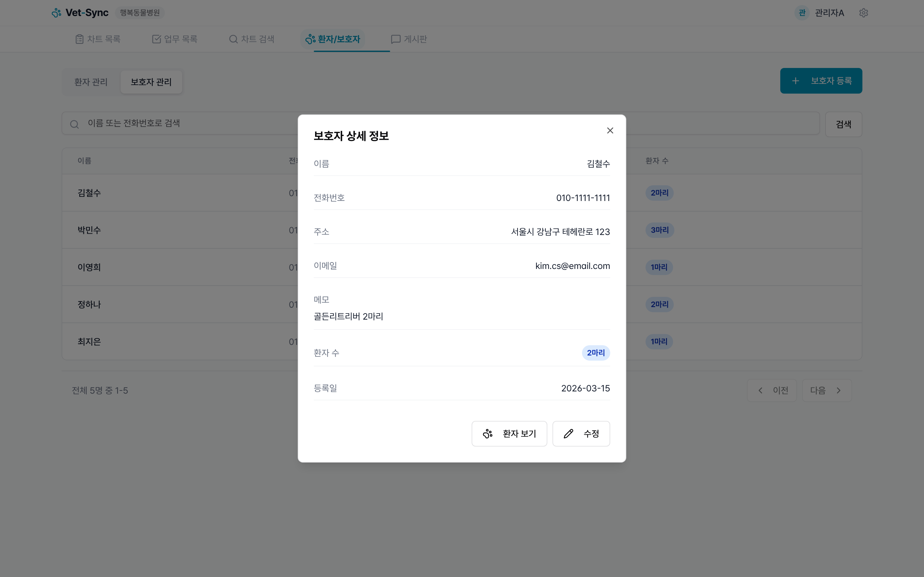The height and width of the screenshot is (577, 924).
Task: Switch to the 환자 관리 segment
Action: [x=90, y=82]
